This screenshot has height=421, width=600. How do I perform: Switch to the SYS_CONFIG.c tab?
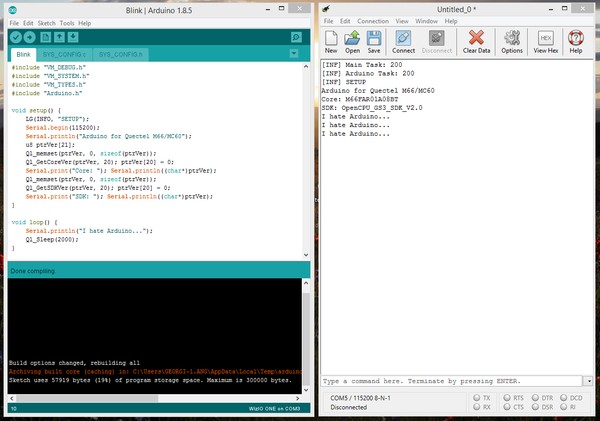pos(64,55)
